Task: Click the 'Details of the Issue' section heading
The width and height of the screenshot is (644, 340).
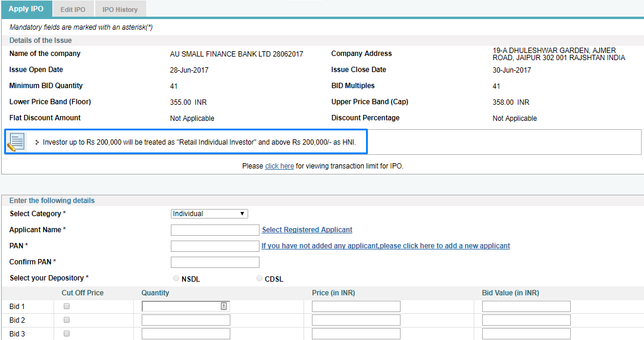Action: coord(40,40)
